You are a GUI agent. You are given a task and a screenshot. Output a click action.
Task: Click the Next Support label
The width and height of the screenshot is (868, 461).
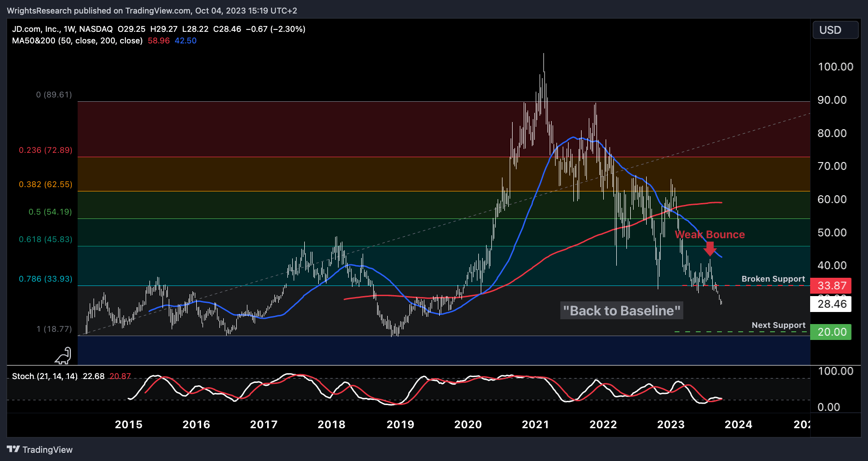tap(778, 325)
